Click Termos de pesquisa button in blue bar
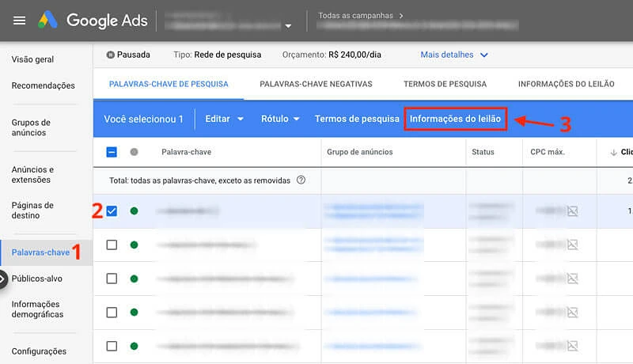The height and width of the screenshot is (364, 633). [x=357, y=119]
